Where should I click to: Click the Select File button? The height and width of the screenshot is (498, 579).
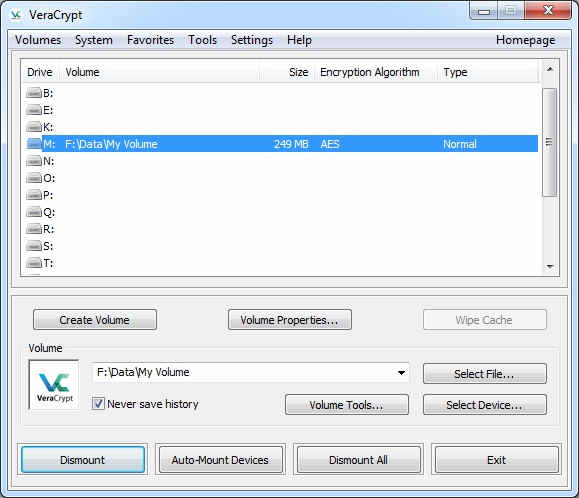click(484, 374)
